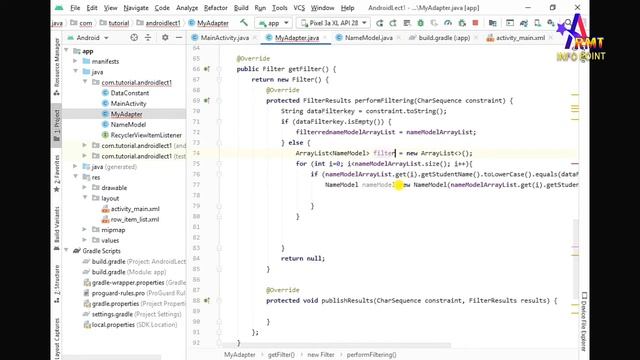The height and width of the screenshot is (360, 640).
Task: Open the VCS menu
Action: point(299,8)
